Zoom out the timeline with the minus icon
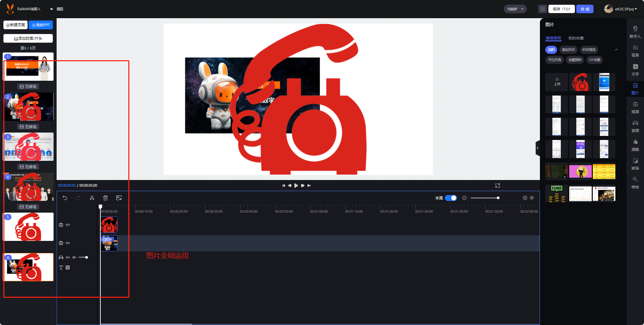644x325 pixels. [x=464, y=198]
